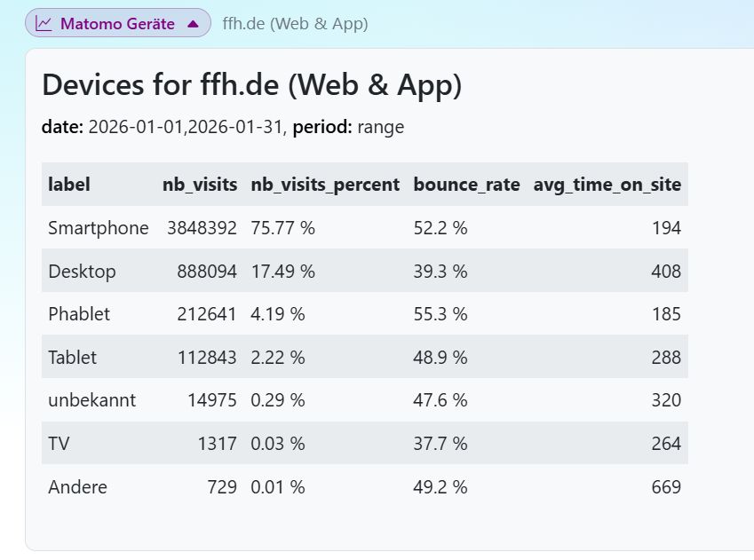Click Smartphone visits value 3848392
754x560 pixels.
pos(202,228)
